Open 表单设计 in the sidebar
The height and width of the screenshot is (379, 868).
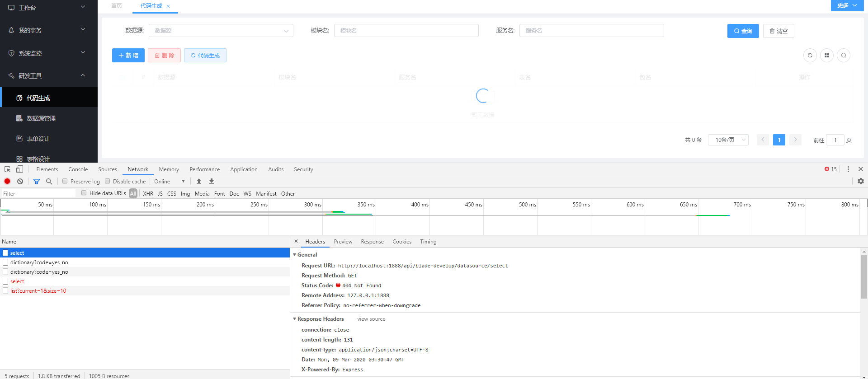pos(49,139)
